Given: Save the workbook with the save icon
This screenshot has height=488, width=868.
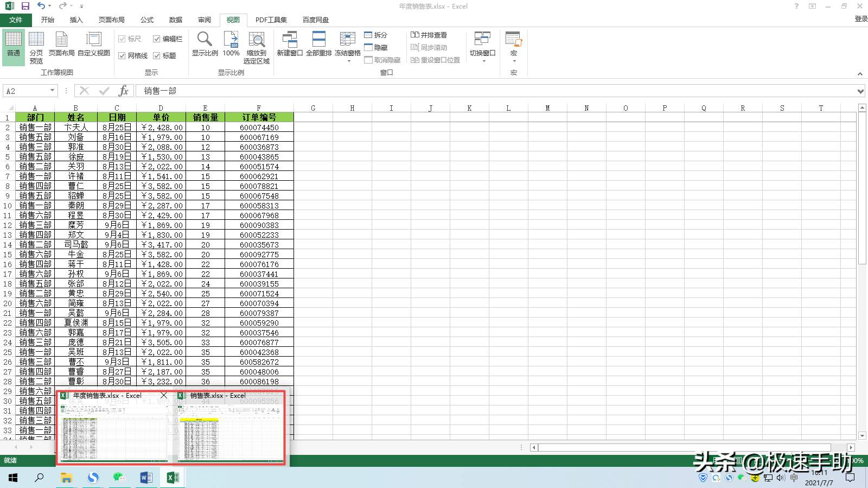Looking at the screenshot, I should 25,6.
